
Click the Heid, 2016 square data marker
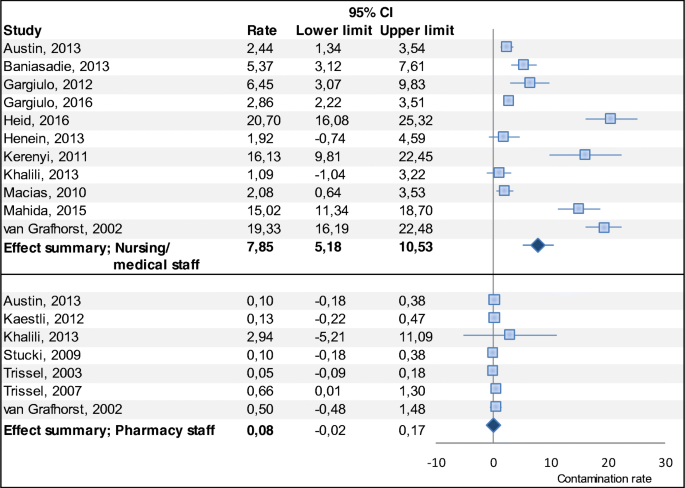tap(611, 118)
